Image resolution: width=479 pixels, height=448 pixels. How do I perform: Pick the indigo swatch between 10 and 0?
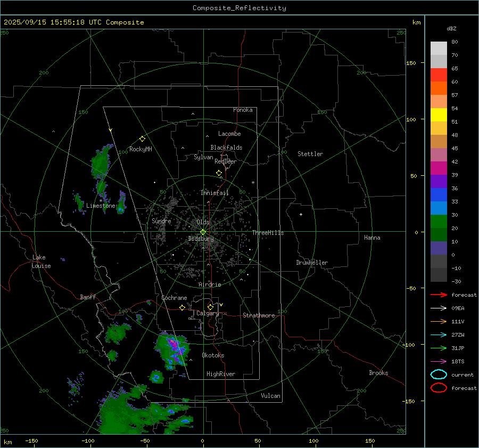click(x=439, y=248)
